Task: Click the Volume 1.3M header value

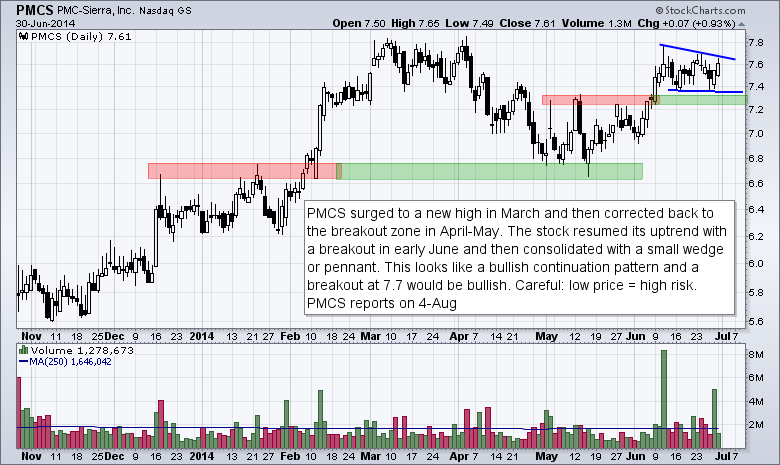Action: 596,23
